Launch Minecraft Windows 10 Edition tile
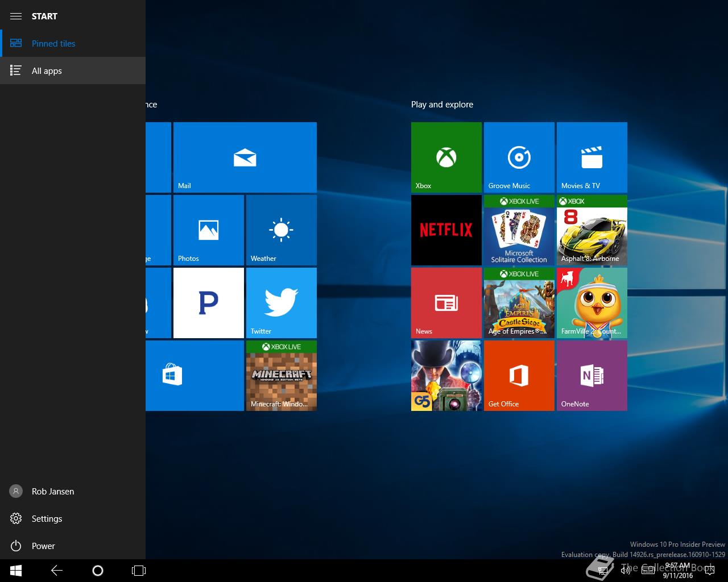 [x=282, y=376]
